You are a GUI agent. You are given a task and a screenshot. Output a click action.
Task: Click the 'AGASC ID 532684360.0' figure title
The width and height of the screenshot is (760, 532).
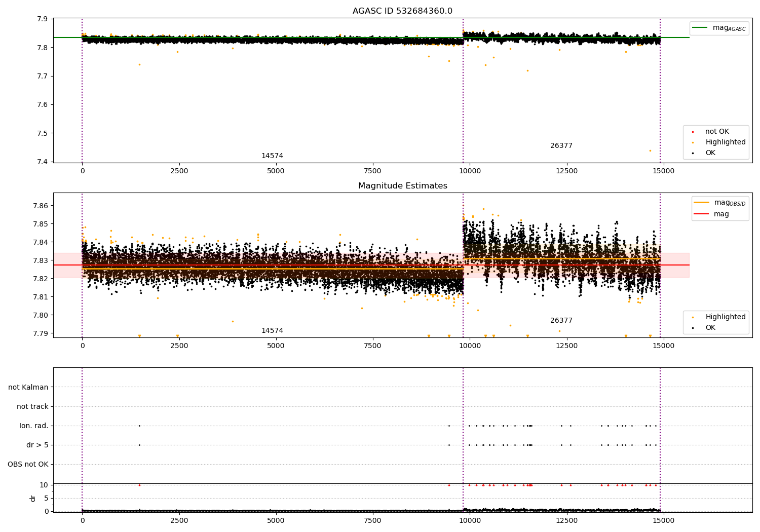(x=403, y=11)
